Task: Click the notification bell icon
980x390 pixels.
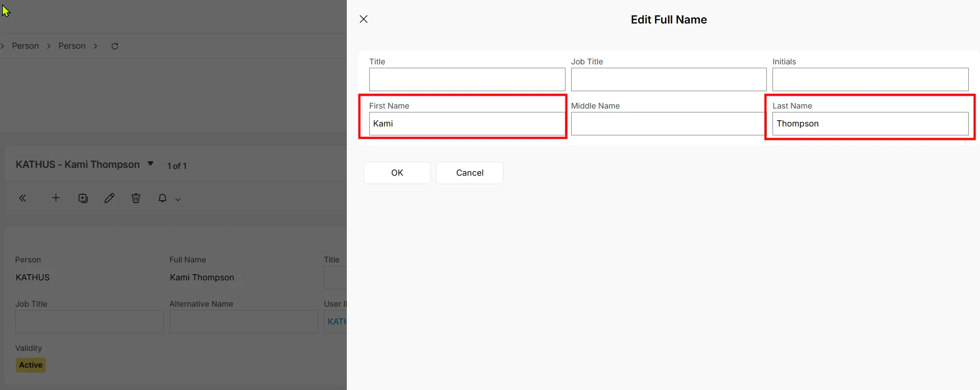Action: (162, 198)
